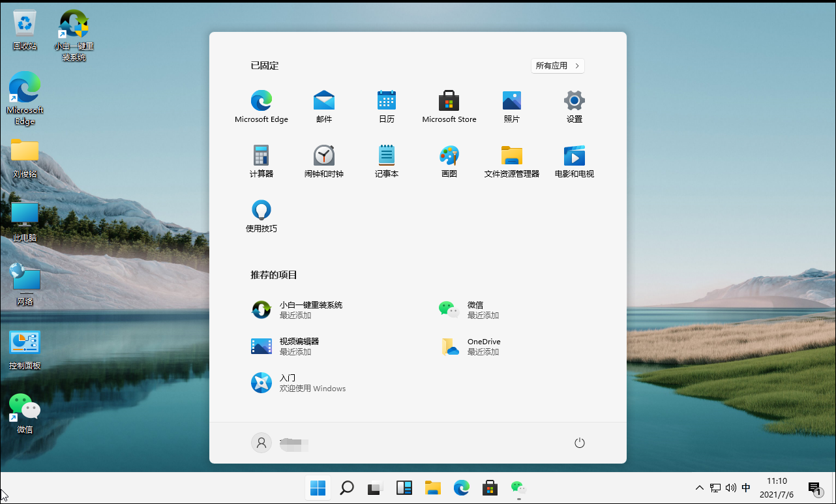836x504 pixels.
Task: Open notification center icon
Action: point(814,488)
